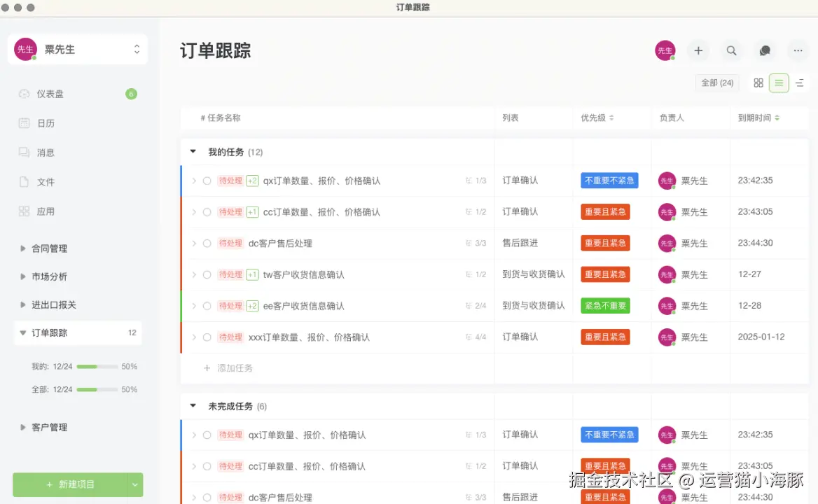Open the 应用 apps section in sidebar
Image resolution: width=818 pixels, height=504 pixels.
click(45, 211)
